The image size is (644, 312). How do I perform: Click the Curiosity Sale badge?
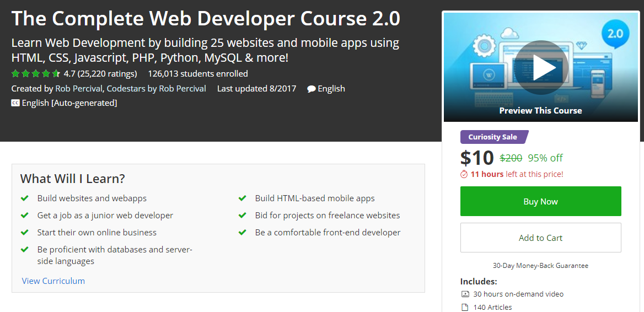pos(495,137)
